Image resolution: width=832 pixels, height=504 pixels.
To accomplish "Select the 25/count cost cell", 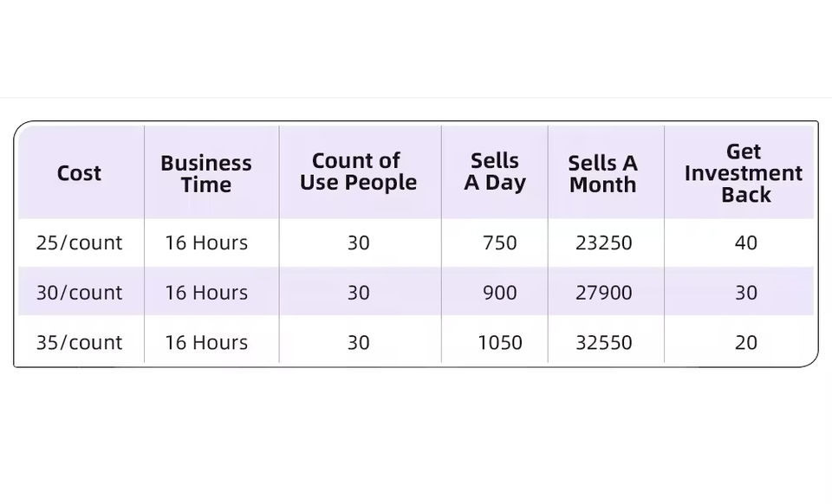I will coord(80,243).
